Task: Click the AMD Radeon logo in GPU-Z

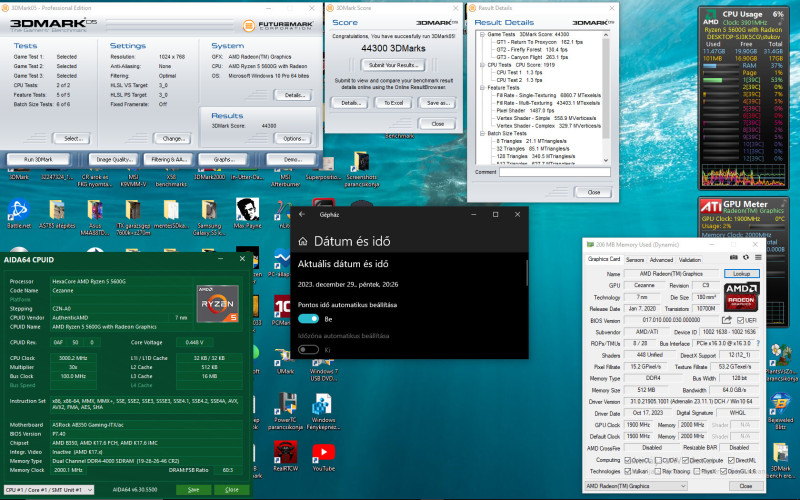Action: pos(741,296)
